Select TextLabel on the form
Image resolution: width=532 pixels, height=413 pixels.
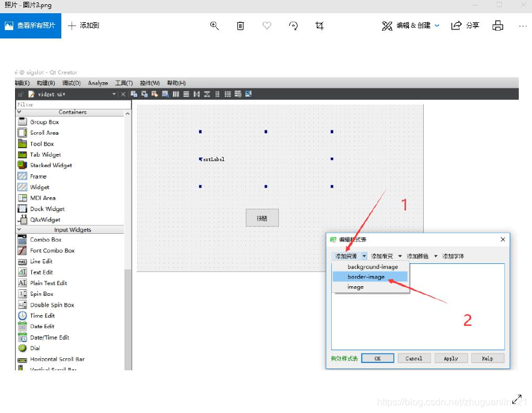pos(212,159)
